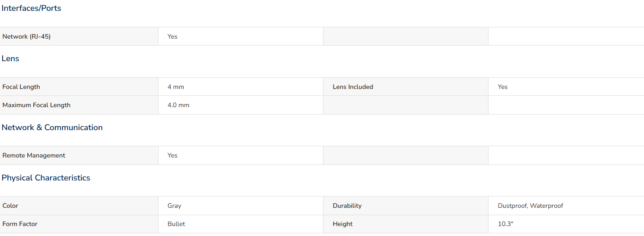Select the Network & Communication heading
644x236 pixels.
tap(52, 128)
